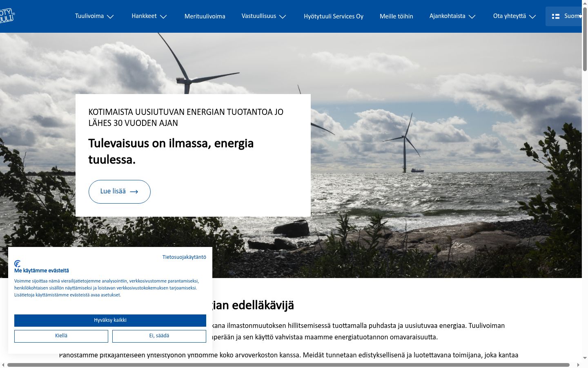Viewport: 588px width, 368px height.
Task: Click the scroll down arrow of vertical scrollbar
Action: pos(585,358)
